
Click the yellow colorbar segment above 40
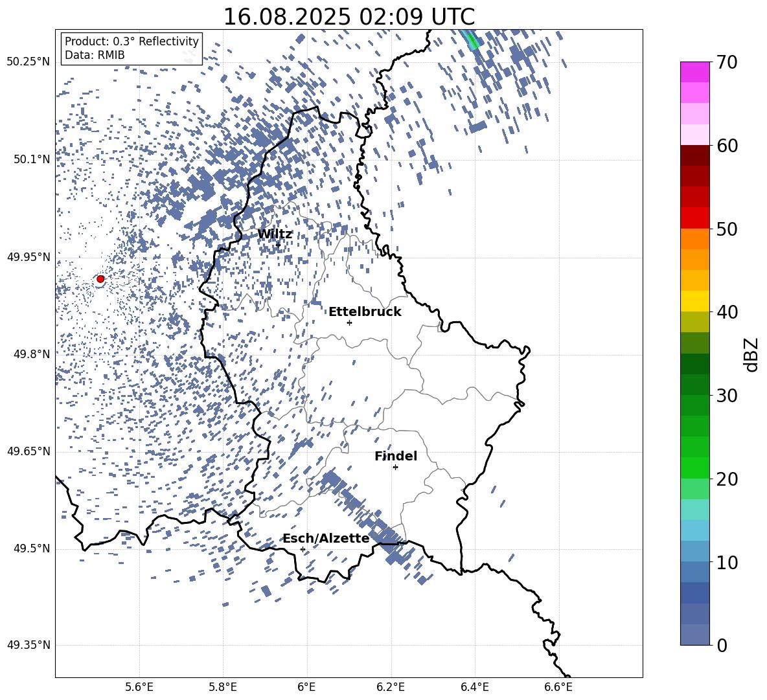tap(695, 301)
